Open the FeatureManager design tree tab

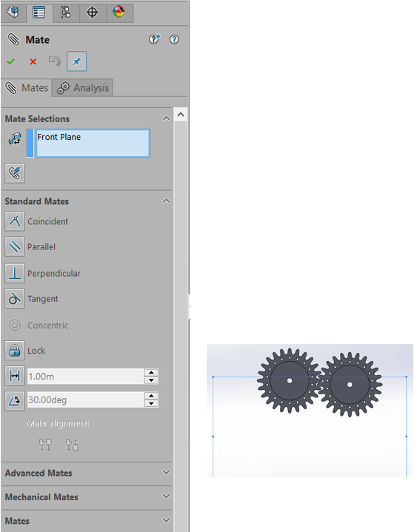tap(13, 13)
